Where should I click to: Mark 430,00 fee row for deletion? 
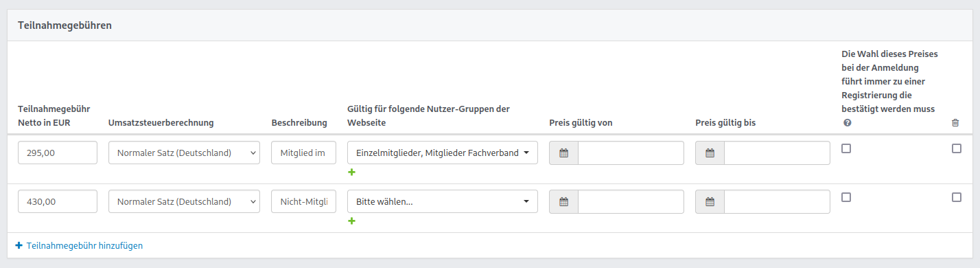pos(957,197)
